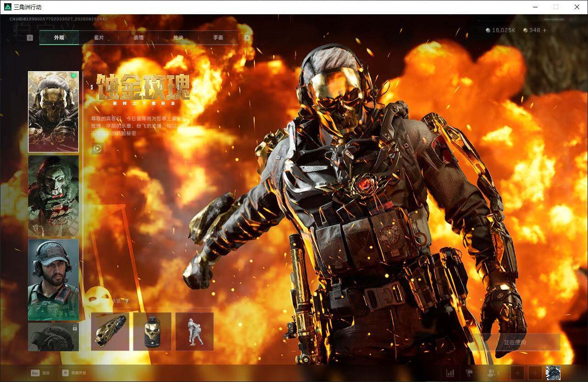Click the Esc 返回 button
Viewport: 588px width, 382px height.
click(x=40, y=373)
